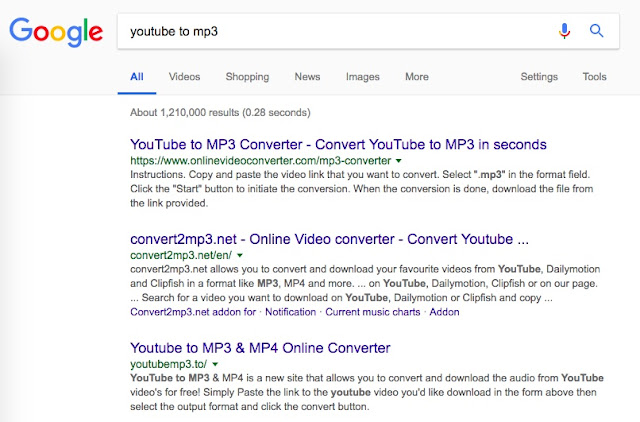Open the Settings menu

click(x=539, y=77)
